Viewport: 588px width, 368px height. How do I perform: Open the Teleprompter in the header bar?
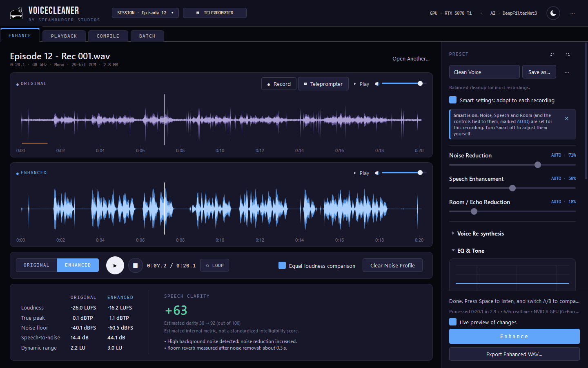click(215, 13)
